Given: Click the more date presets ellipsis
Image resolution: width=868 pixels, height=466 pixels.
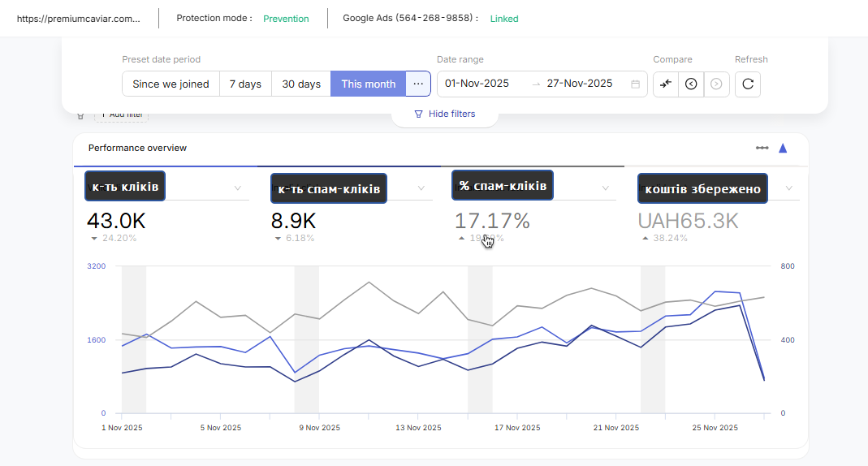Looking at the screenshot, I should 418,84.
